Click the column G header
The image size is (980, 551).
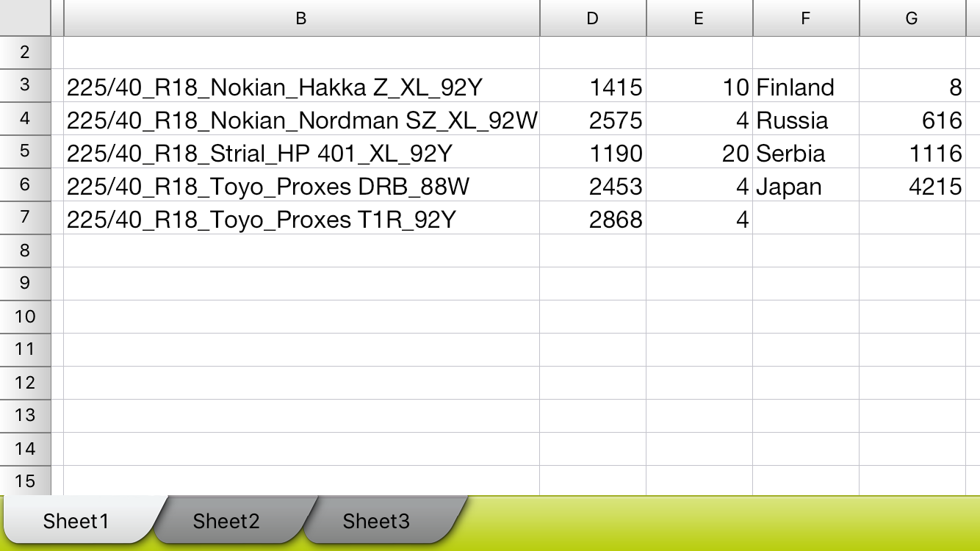tap(912, 18)
